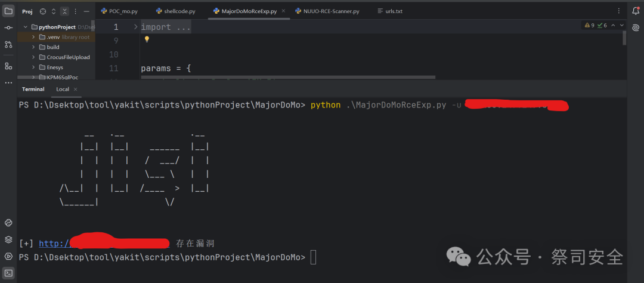The height and width of the screenshot is (283, 644).
Task: Select the Enesys folder row
Action: pos(55,67)
